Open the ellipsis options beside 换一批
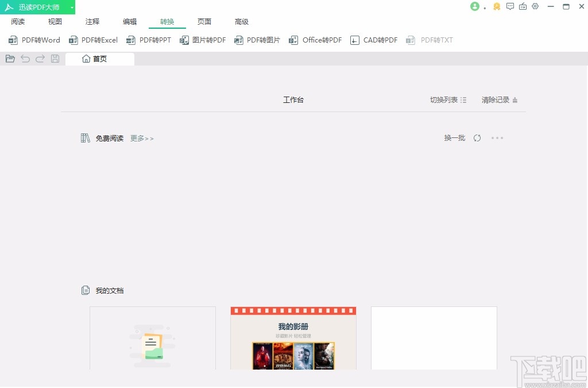Viewport: 588px width, 388px height. (497, 138)
